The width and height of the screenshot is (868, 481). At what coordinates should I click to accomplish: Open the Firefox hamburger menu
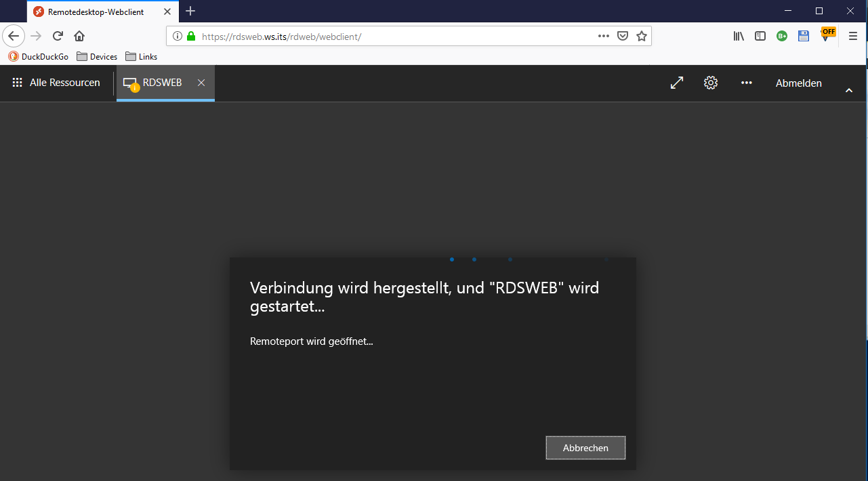(853, 36)
